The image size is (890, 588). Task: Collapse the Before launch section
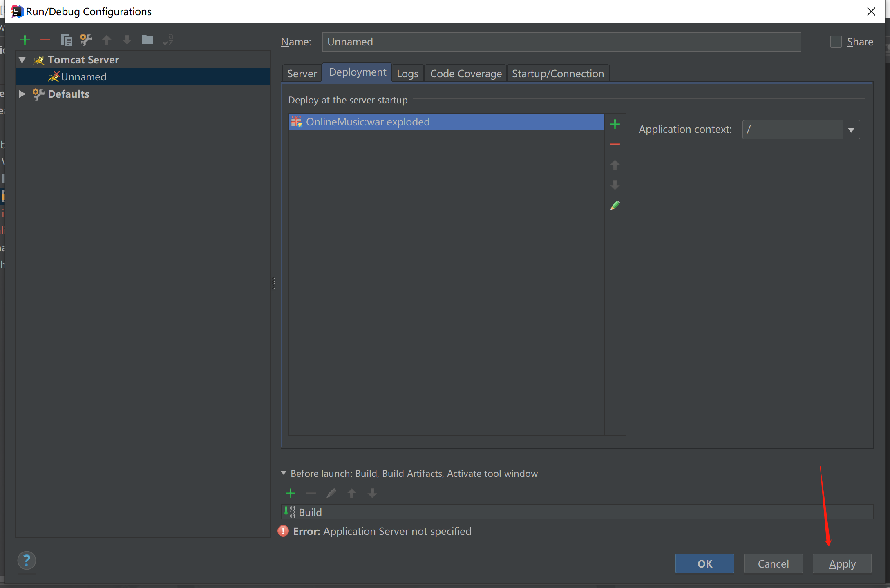pyautogui.click(x=284, y=473)
